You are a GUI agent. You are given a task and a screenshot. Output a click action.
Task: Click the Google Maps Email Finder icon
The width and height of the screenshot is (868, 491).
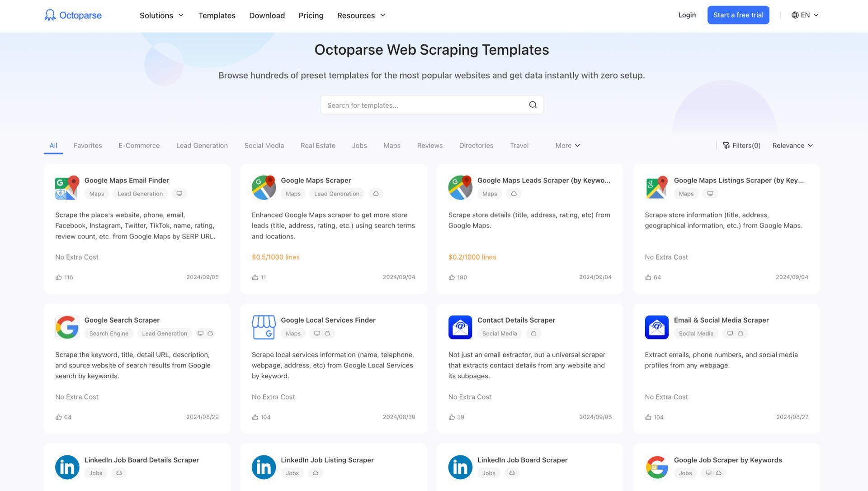[67, 187]
